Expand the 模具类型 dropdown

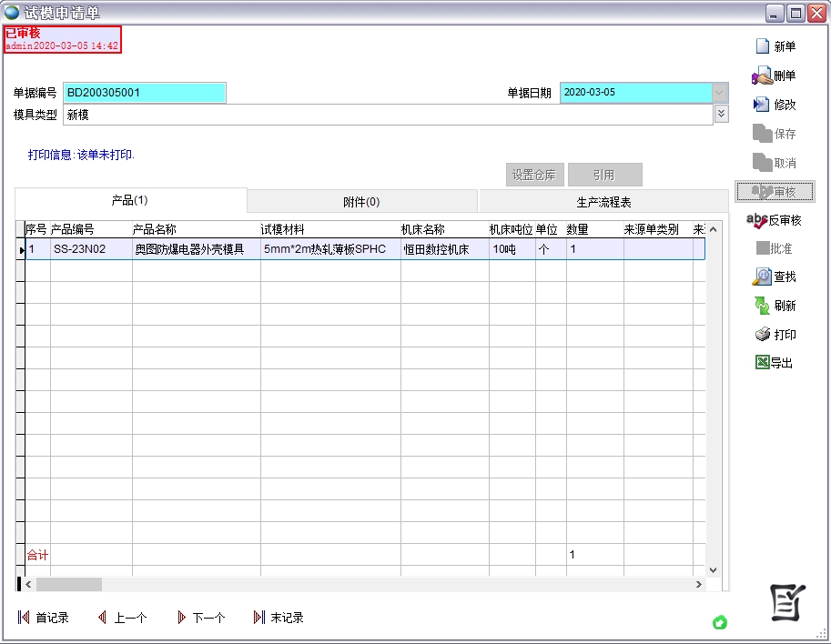tap(721, 114)
